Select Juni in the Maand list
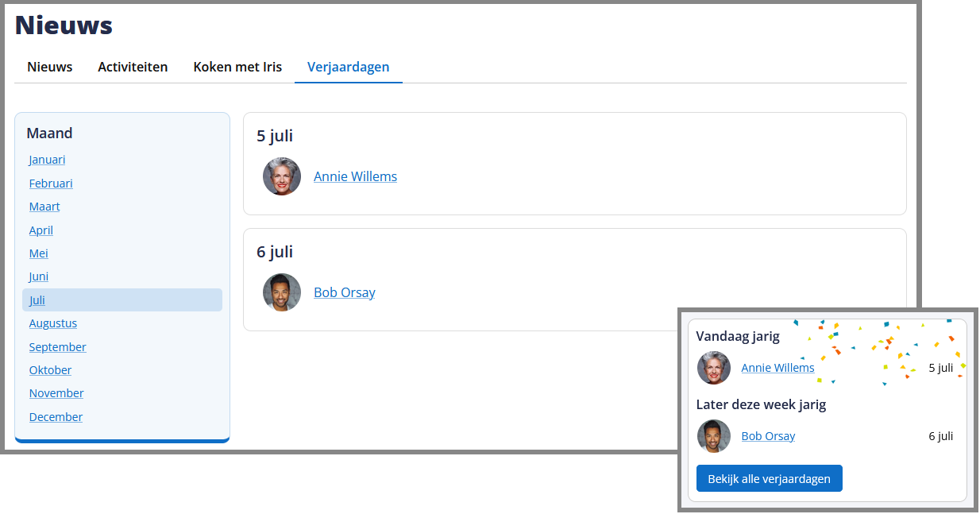Screen dimensions: 980x514 tap(39, 276)
